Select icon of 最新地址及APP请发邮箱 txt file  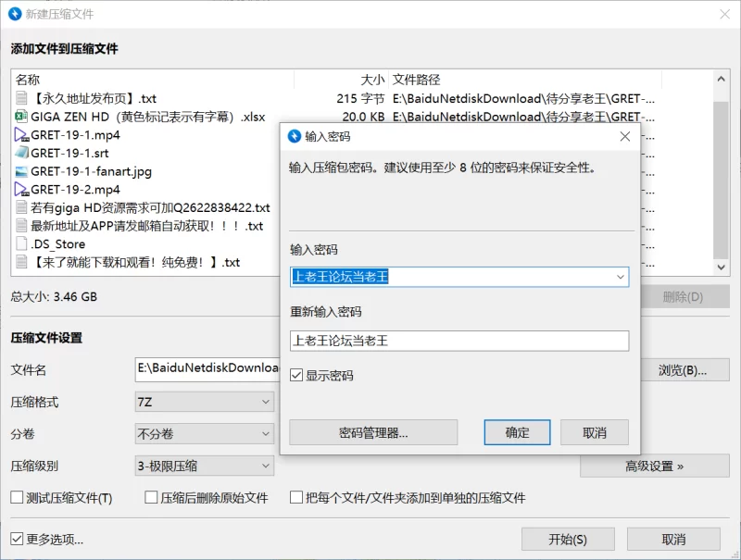pos(21,226)
